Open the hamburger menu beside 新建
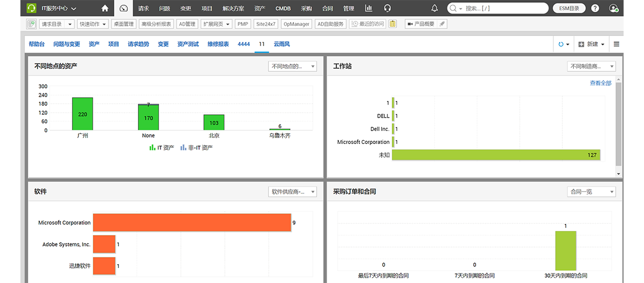 tap(617, 44)
